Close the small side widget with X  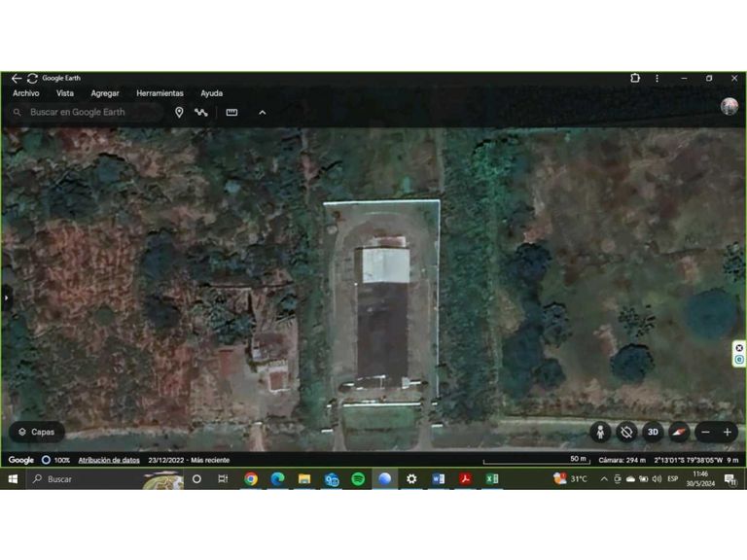739,348
